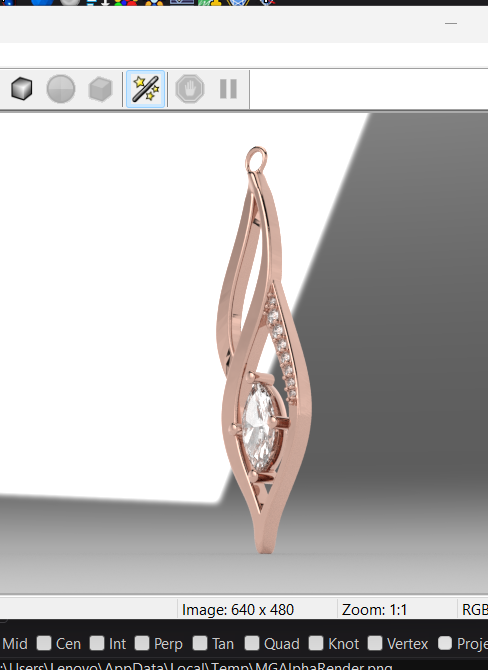Click the pause render icon
Viewport: 488px width, 670px height.
click(x=228, y=89)
